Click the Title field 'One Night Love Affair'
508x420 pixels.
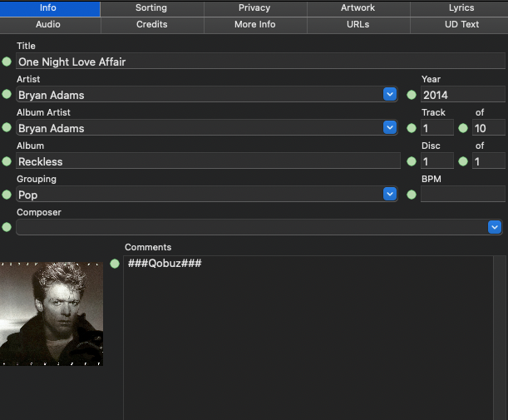pos(260,62)
